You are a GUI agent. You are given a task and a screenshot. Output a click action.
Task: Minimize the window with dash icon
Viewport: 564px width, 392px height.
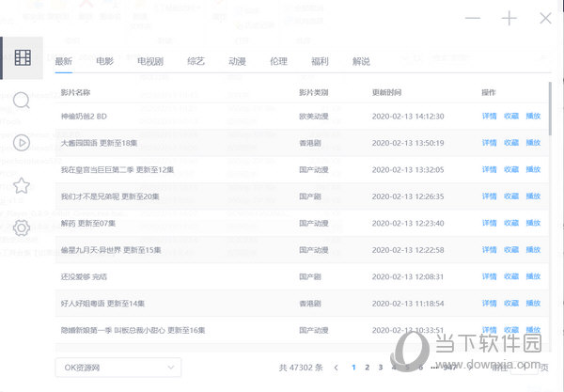[473, 18]
